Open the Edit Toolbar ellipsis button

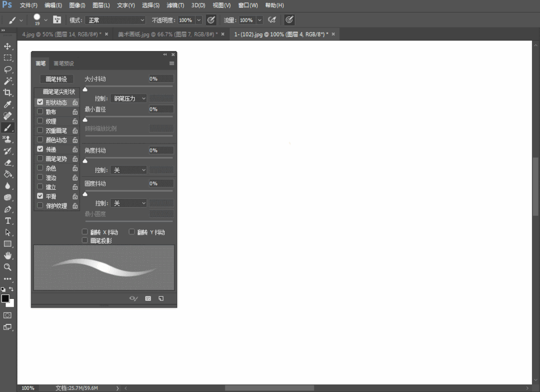(7, 279)
